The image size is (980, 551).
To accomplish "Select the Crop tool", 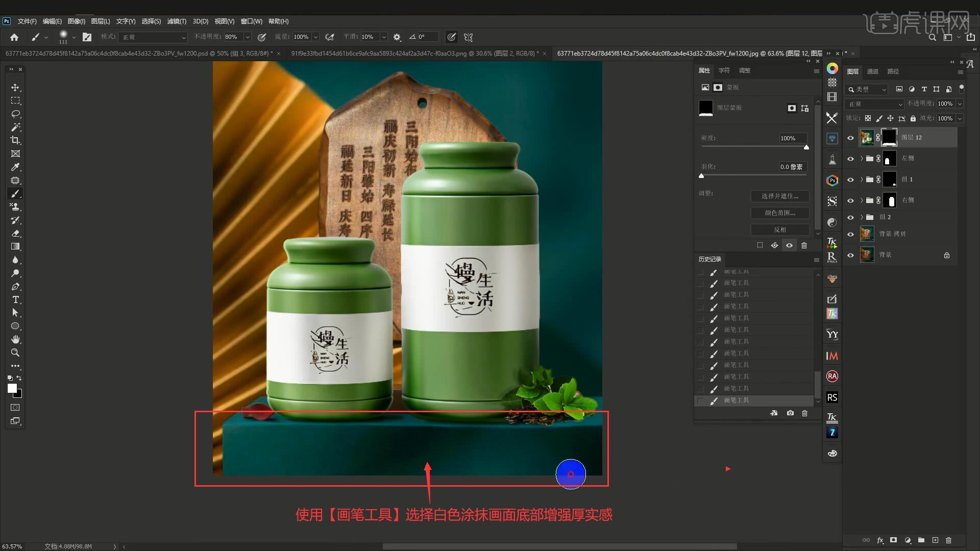I will pyautogui.click(x=15, y=140).
